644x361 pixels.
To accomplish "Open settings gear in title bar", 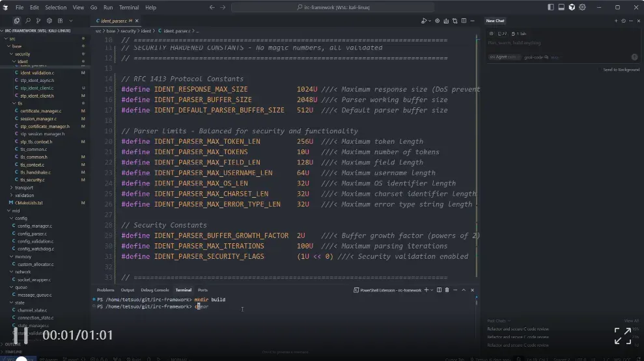I will (582, 7).
